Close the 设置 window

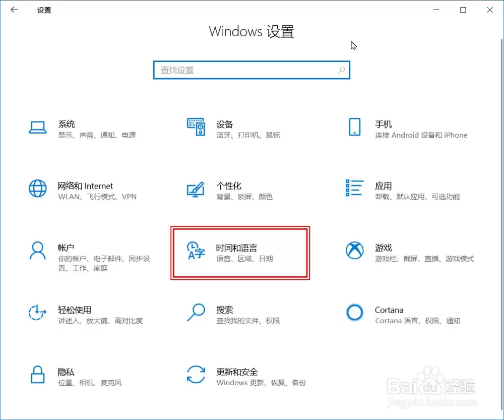point(489,10)
